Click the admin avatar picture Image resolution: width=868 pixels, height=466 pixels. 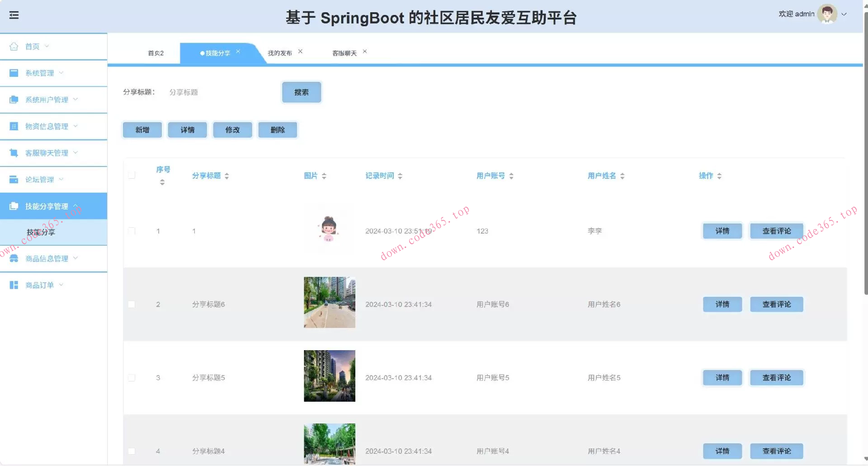(x=827, y=14)
